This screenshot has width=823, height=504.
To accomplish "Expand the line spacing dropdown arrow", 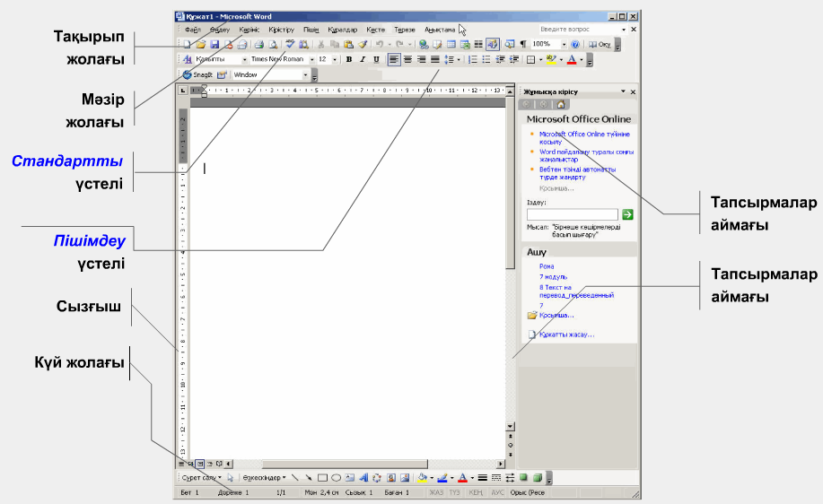I will [x=459, y=60].
